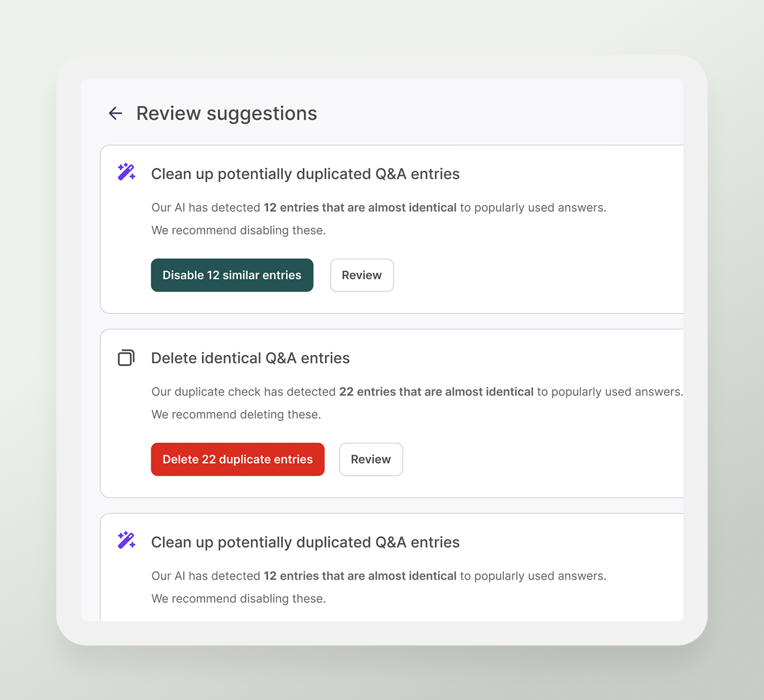
Task: Click bottom card's 'We recommend disabling these.' text
Action: pos(238,599)
